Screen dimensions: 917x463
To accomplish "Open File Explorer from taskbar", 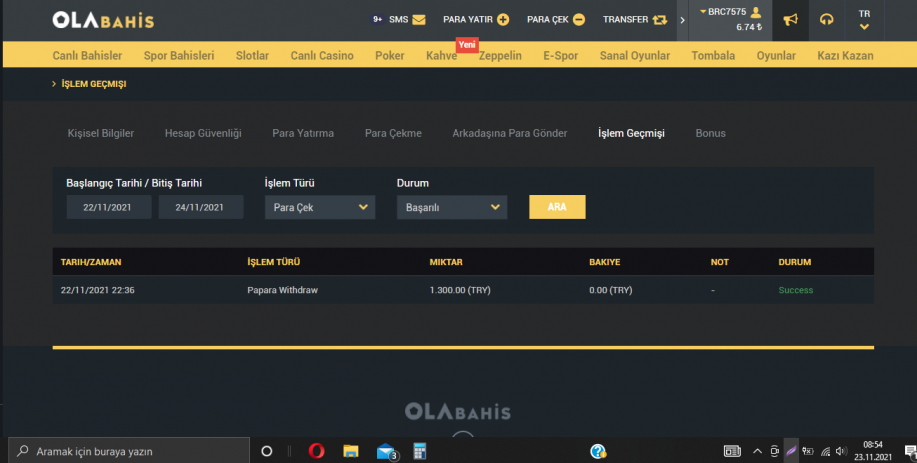I will coord(351,451).
